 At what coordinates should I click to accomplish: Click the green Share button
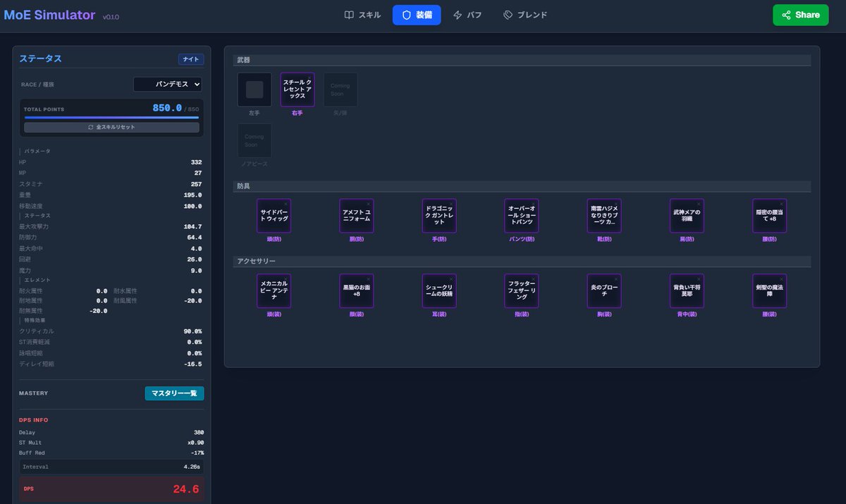(801, 15)
